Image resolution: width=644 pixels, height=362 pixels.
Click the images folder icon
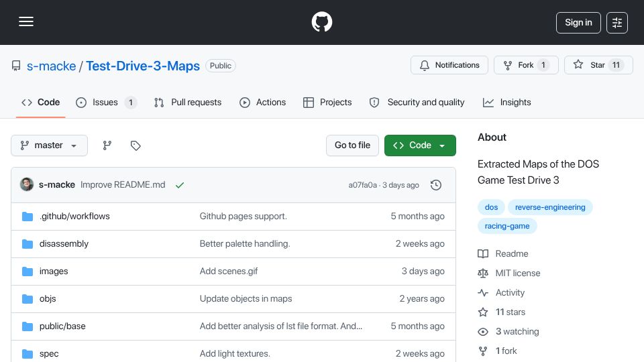click(28, 271)
